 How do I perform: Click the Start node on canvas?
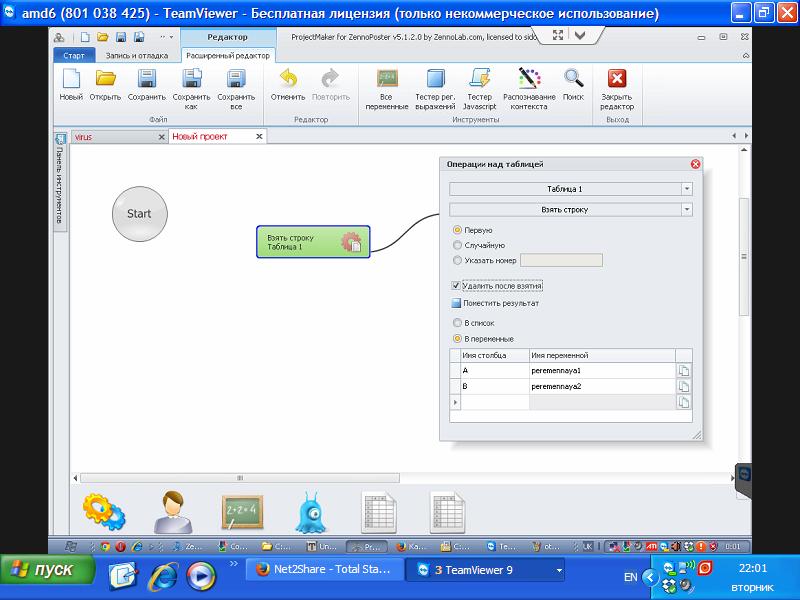click(x=139, y=214)
